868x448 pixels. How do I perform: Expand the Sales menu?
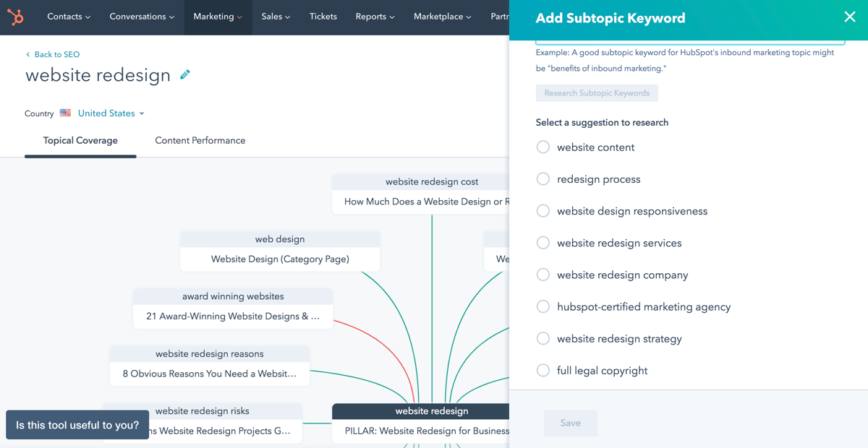coord(276,17)
